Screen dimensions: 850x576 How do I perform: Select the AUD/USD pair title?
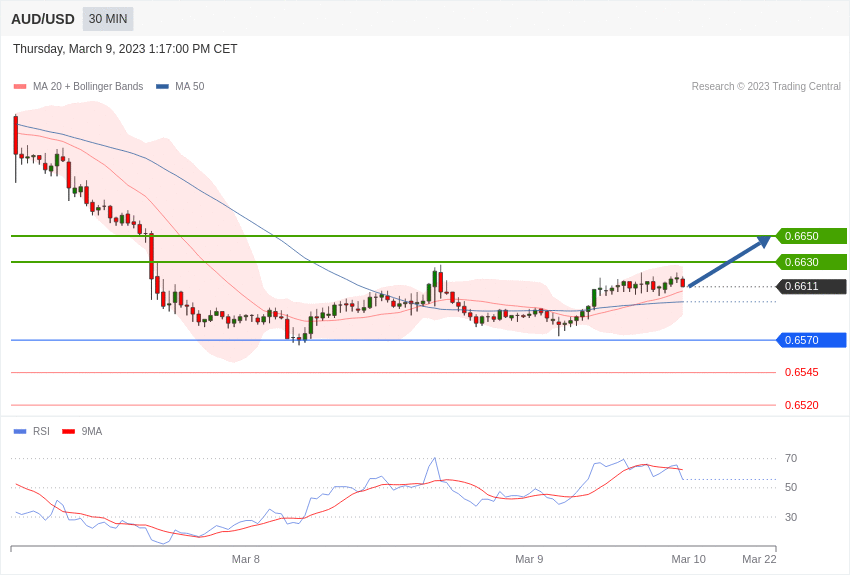coord(43,20)
